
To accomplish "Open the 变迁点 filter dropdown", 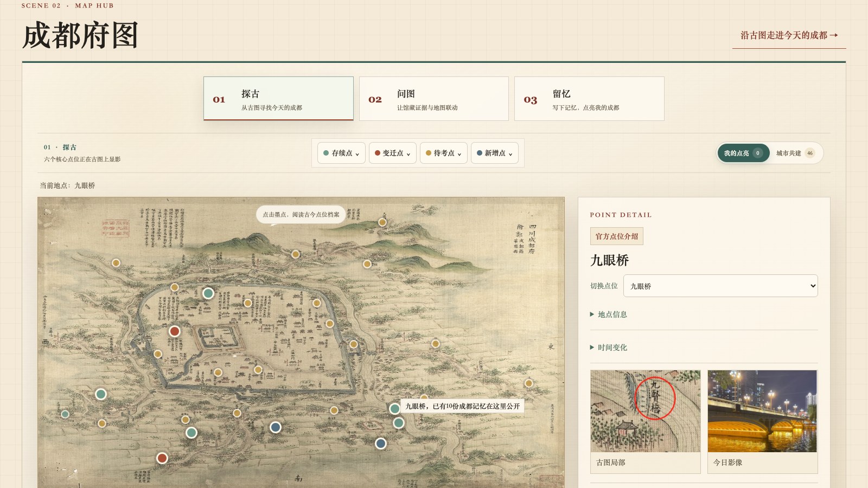I will click(x=393, y=153).
